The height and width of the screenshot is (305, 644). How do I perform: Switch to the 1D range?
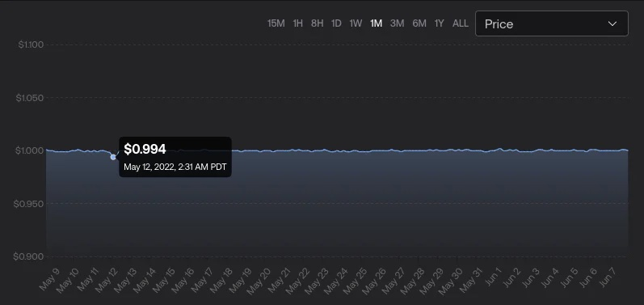pyautogui.click(x=336, y=23)
